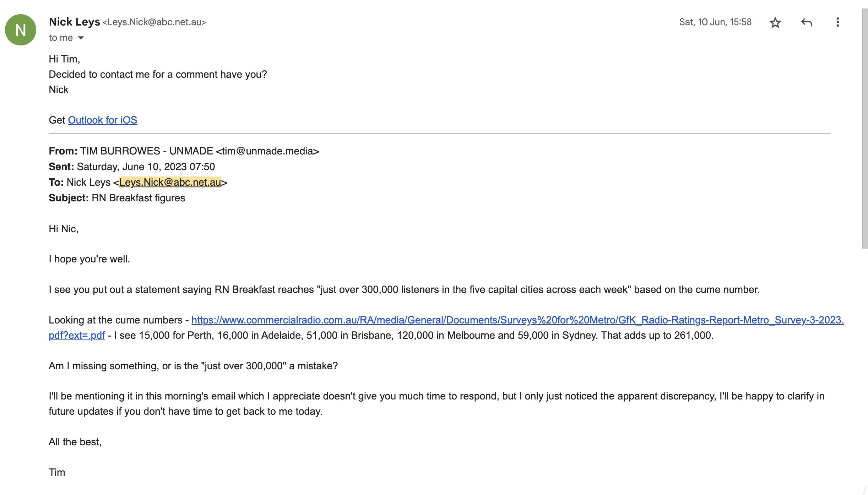Click the "to me" recipient text
This screenshot has width=868, height=495.
[x=61, y=38]
